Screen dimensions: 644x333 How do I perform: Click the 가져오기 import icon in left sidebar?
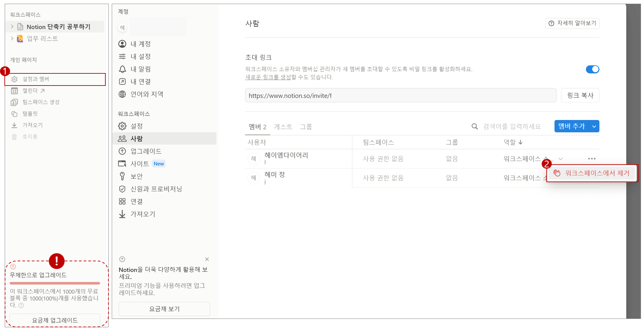click(14, 125)
